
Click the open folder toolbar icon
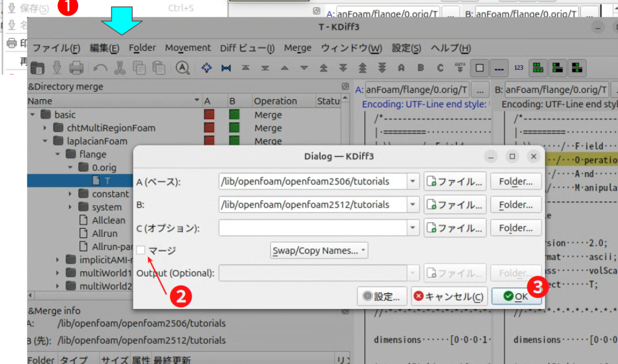tap(37, 68)
